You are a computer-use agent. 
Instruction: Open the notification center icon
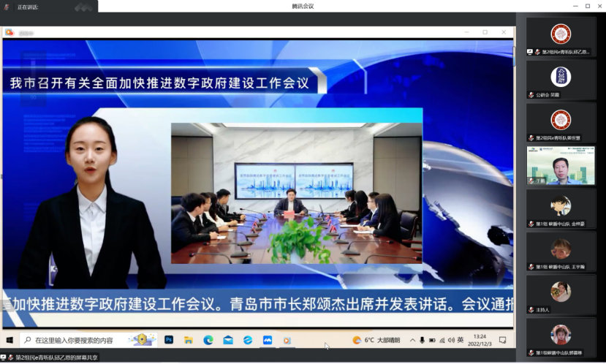click(502, 340)
